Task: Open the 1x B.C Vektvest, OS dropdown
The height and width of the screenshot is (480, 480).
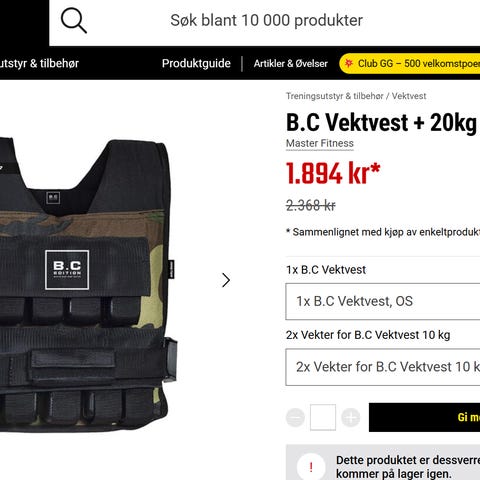Action: (383, 301)
